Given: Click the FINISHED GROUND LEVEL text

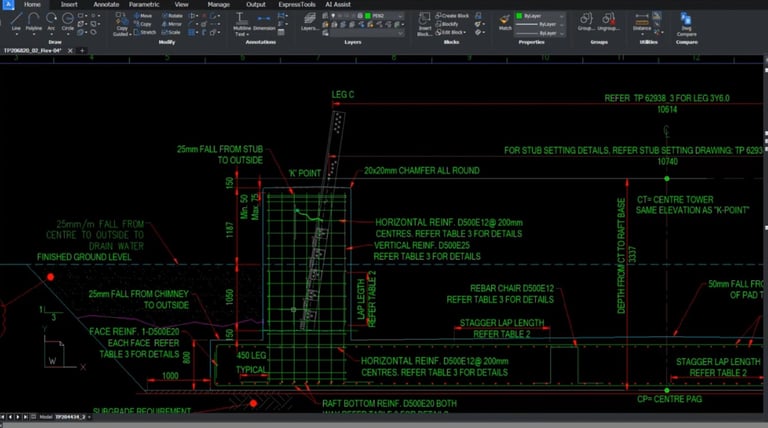Looking at the screenshot, I should coord(84,257).
